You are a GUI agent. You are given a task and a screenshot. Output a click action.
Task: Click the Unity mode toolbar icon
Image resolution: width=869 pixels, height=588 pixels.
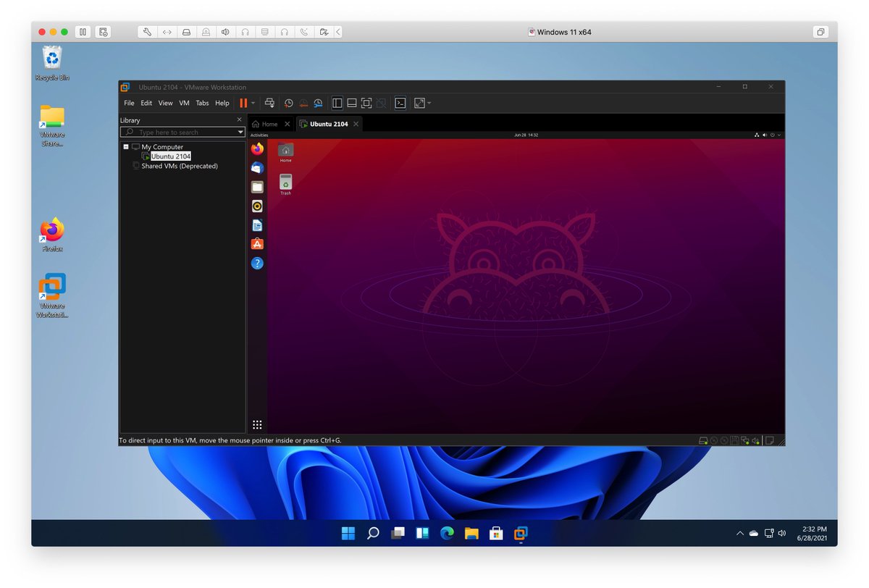[381, 104]
